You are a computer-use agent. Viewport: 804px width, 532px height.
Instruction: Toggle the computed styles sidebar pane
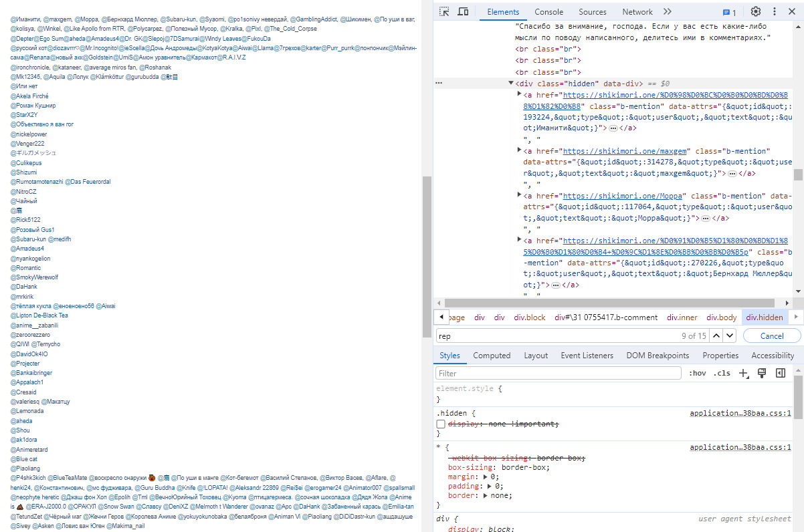(x=780, y=373)
